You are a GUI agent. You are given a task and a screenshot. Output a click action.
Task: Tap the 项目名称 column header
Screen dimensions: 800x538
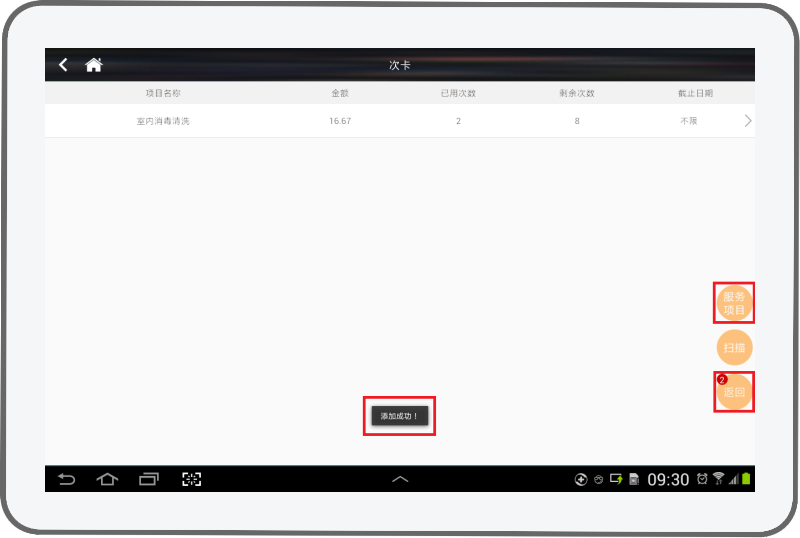(162, 93)
